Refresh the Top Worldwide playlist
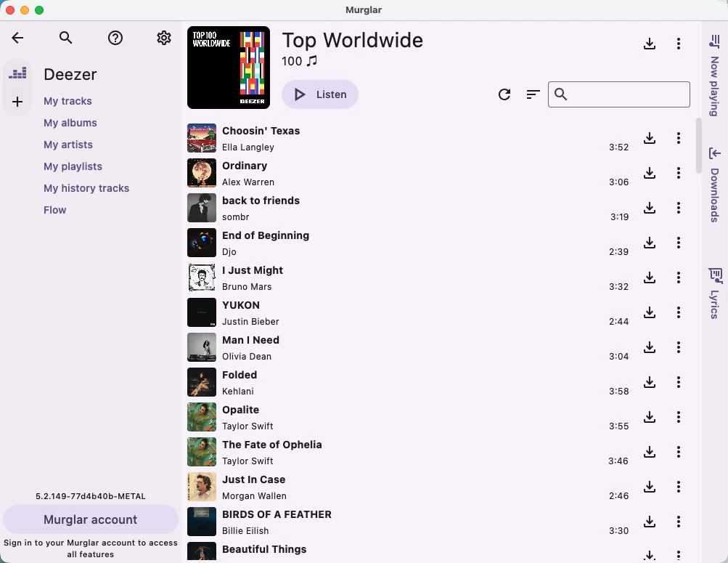 (x=504, y=94)
